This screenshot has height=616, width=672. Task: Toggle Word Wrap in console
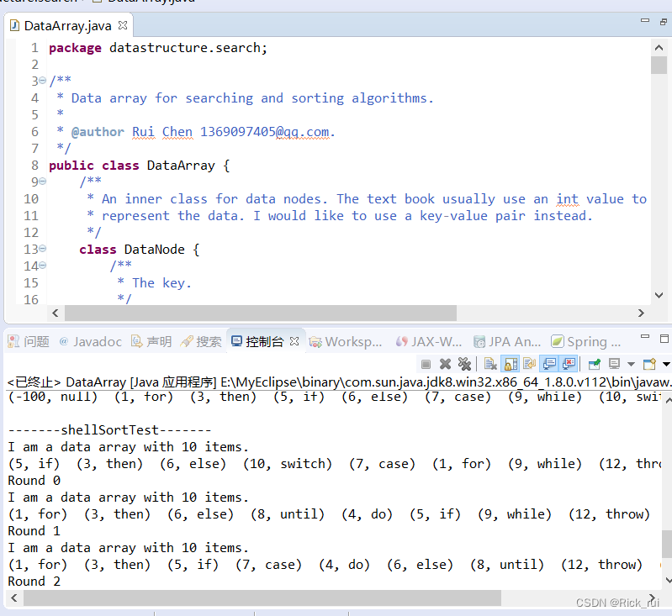(530, 364)
